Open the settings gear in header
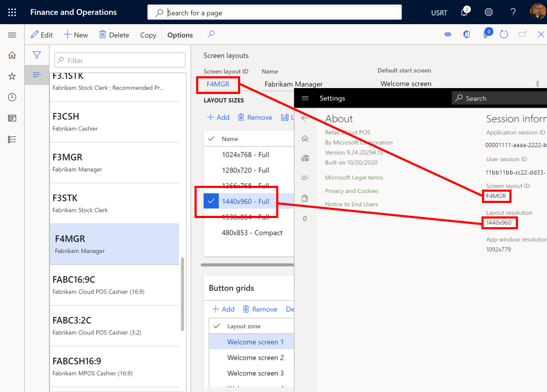Image resolution: width=547 pixels, height=392 pixels. coord(488,12)
